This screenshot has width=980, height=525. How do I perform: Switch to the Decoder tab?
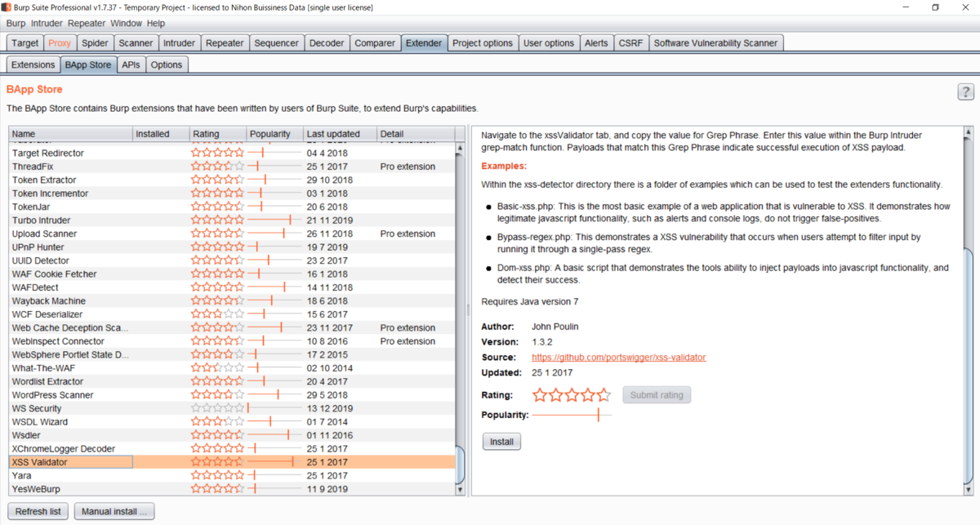[x=328, y=43]
